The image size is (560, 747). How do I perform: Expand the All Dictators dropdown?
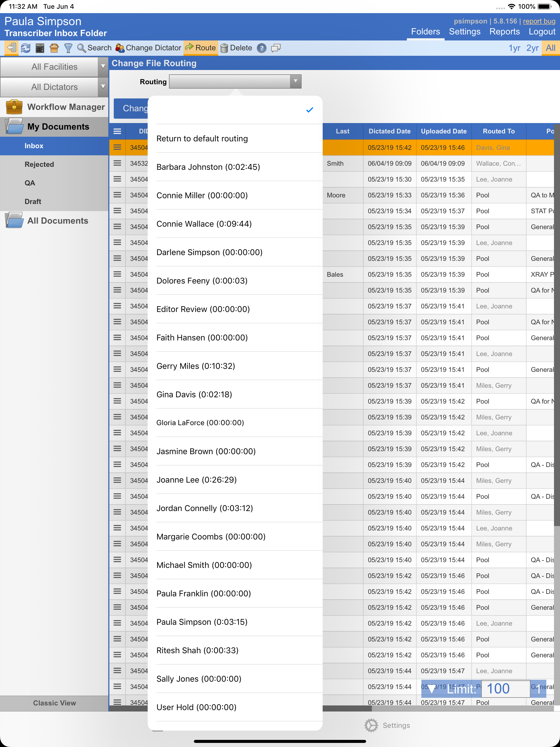(x=54, y=87)
